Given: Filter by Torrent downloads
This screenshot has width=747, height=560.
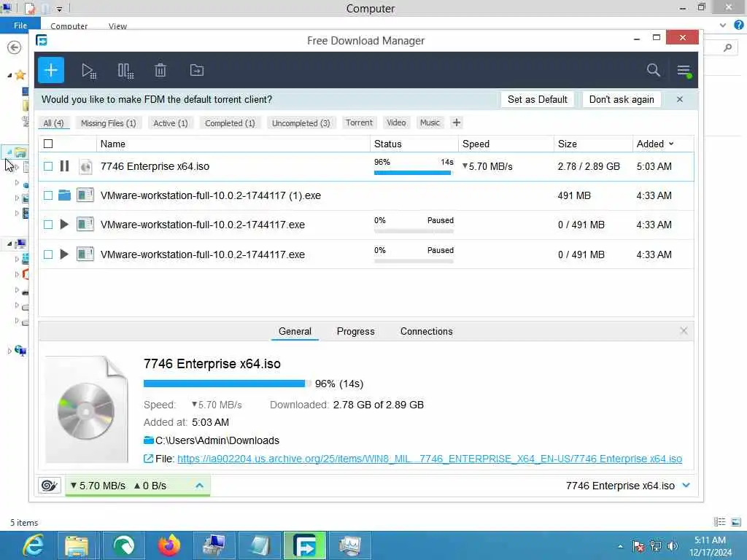Looking at the screenshot, I should tap(359, 122).
